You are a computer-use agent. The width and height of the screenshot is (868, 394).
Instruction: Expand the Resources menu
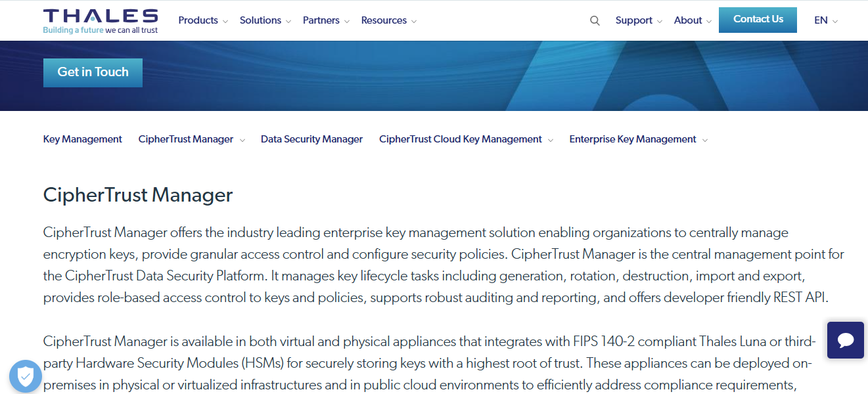pyautogui.click(x=389, y=20)
